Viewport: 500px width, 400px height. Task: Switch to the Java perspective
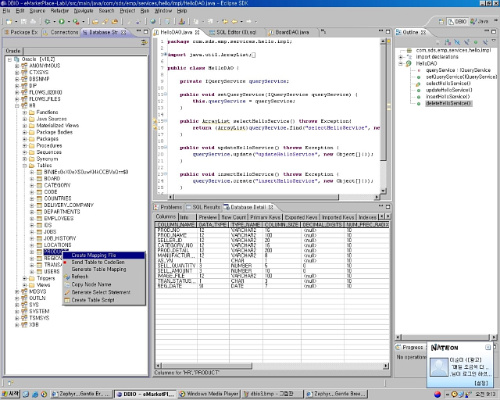479,21
